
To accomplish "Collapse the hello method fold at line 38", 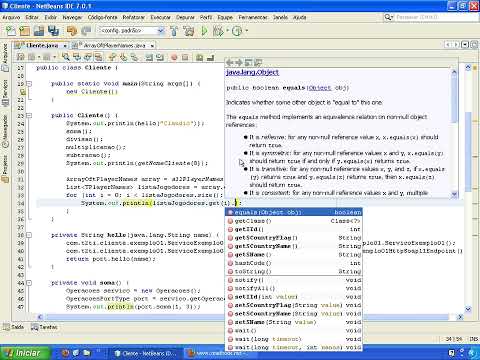I will click(x=29, y=235).
